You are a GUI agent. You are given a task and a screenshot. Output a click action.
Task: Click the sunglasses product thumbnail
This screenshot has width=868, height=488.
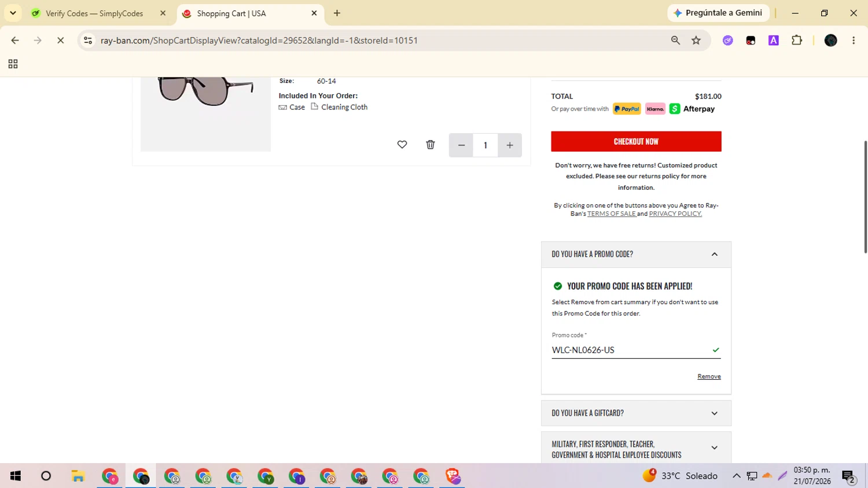pyautogui.click(x=205, y=113)
